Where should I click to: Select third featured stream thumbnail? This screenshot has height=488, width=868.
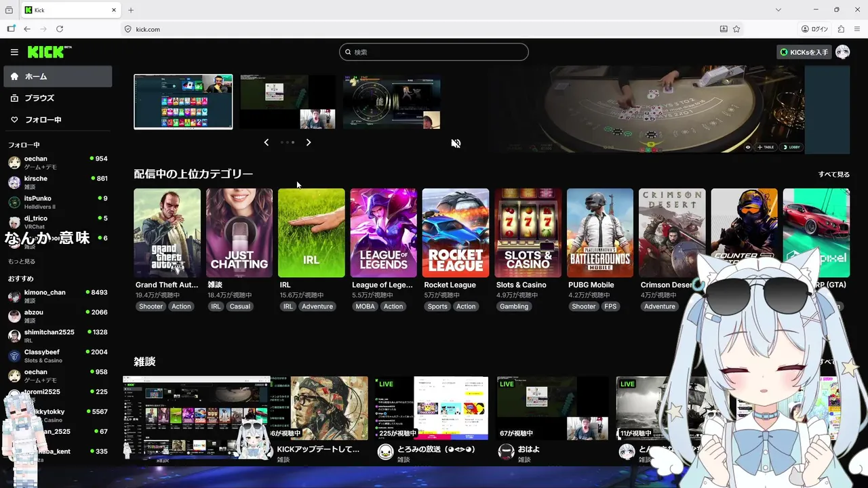(392, 102)
